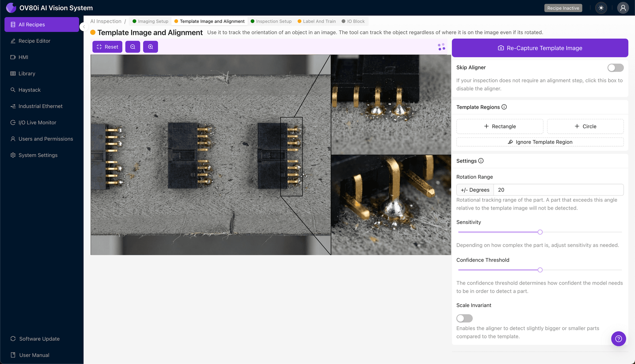This screenshot has height=364, width=635.
Task: Click the zoom in magnifier icon
Action: point(150,47)
